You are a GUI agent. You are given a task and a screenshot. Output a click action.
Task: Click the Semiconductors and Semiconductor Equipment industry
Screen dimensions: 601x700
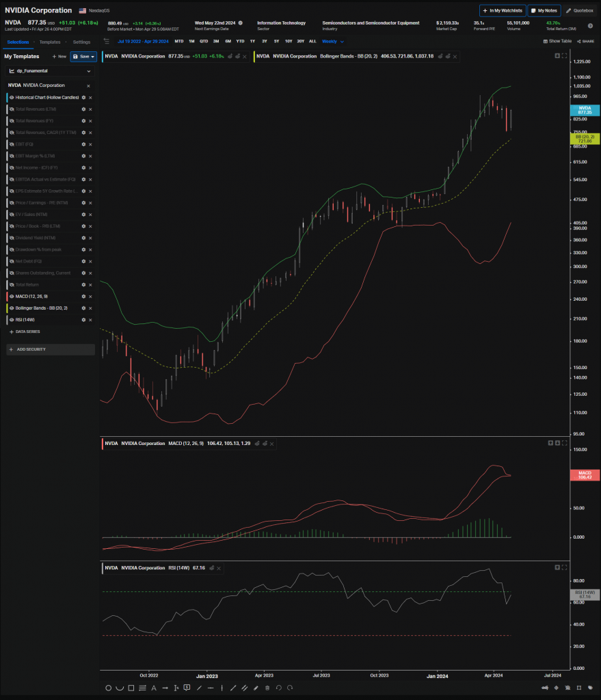coord(371,23)
